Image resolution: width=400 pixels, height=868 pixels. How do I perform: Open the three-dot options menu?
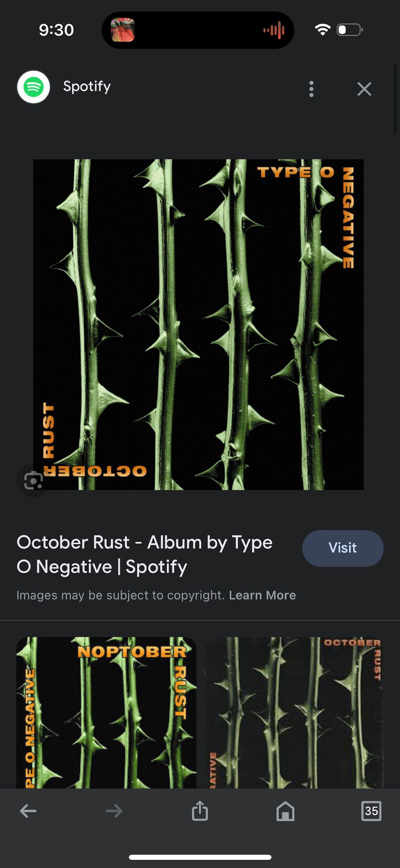click(311, 89)
